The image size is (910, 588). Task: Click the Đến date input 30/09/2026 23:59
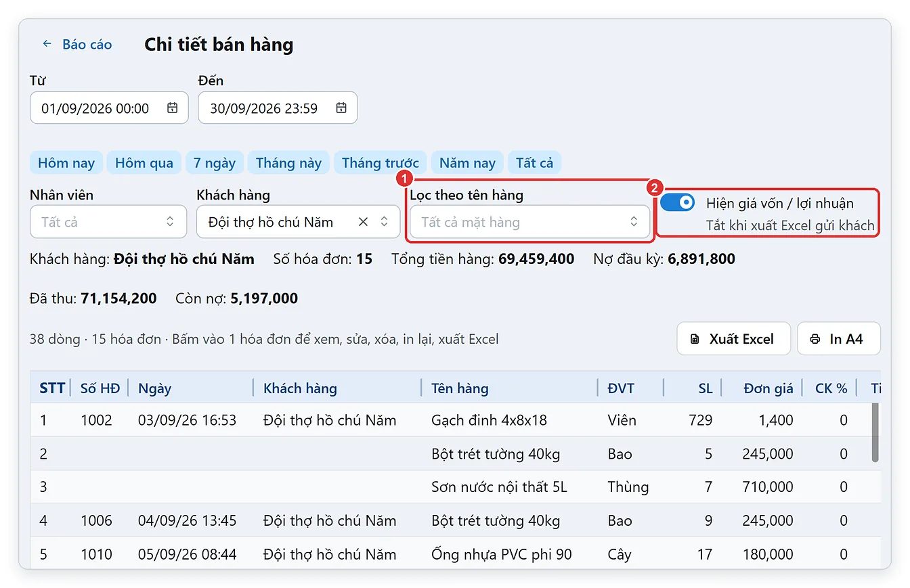[278, 108]
